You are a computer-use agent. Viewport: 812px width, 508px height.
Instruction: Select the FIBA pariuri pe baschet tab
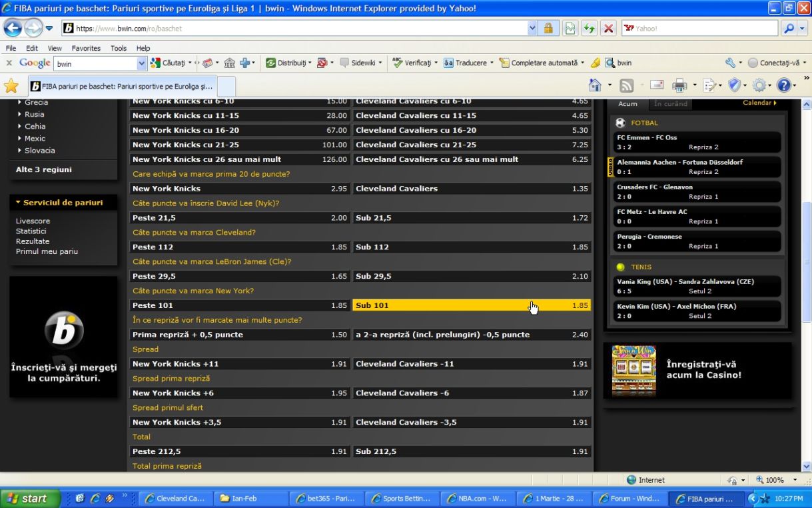pos(121,87)
